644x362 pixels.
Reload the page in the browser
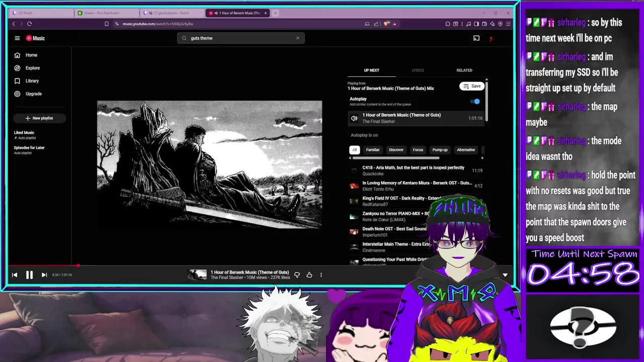(x=30, y=24)
